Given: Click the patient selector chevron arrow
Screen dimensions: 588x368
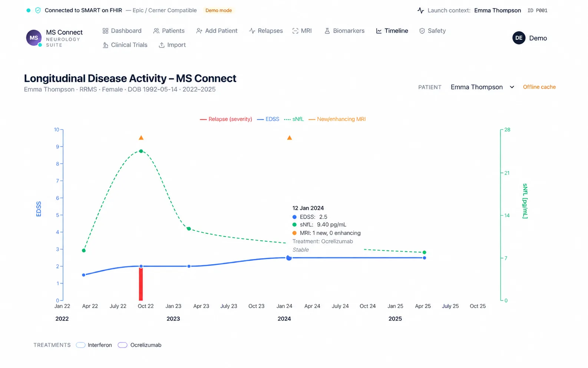Looking at the screenshot, I should point(512,87).
